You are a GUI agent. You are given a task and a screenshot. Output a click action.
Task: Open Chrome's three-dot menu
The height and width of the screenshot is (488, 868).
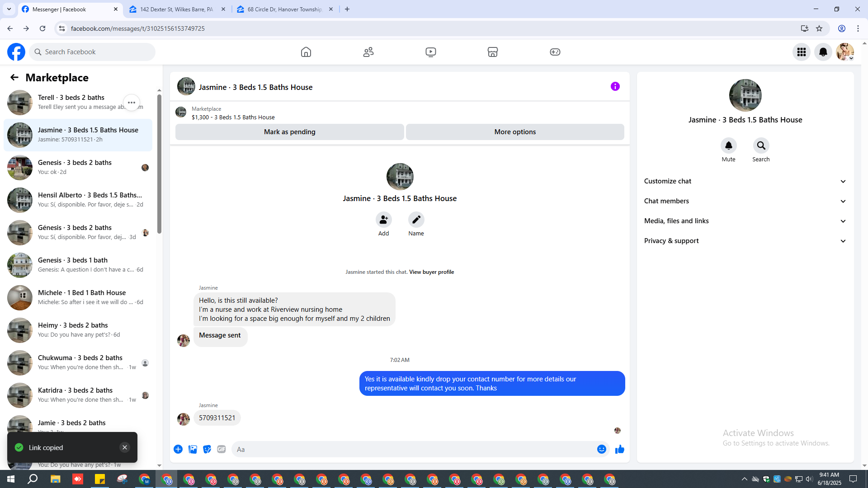point(858,28)
